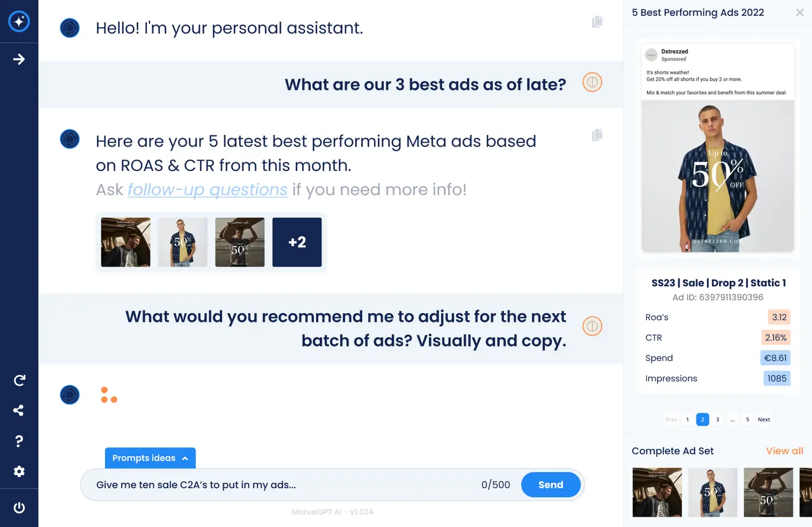Click the refresh conversation icon

coord(19,380)
